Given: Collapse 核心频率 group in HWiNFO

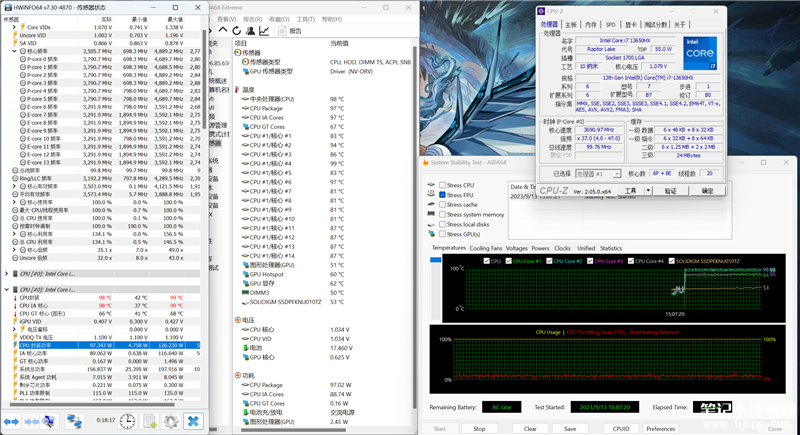Looking at the screenshot, I should pos(14,51).
